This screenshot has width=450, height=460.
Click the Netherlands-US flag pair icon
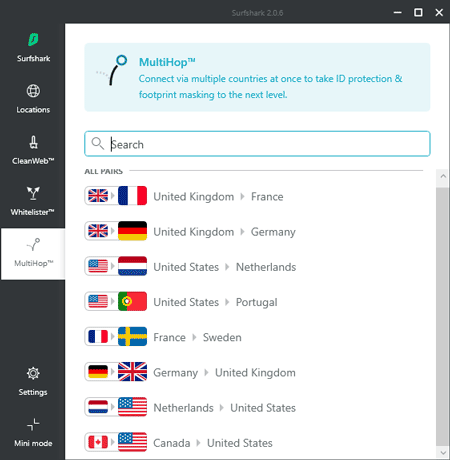[x=116, y=407]
